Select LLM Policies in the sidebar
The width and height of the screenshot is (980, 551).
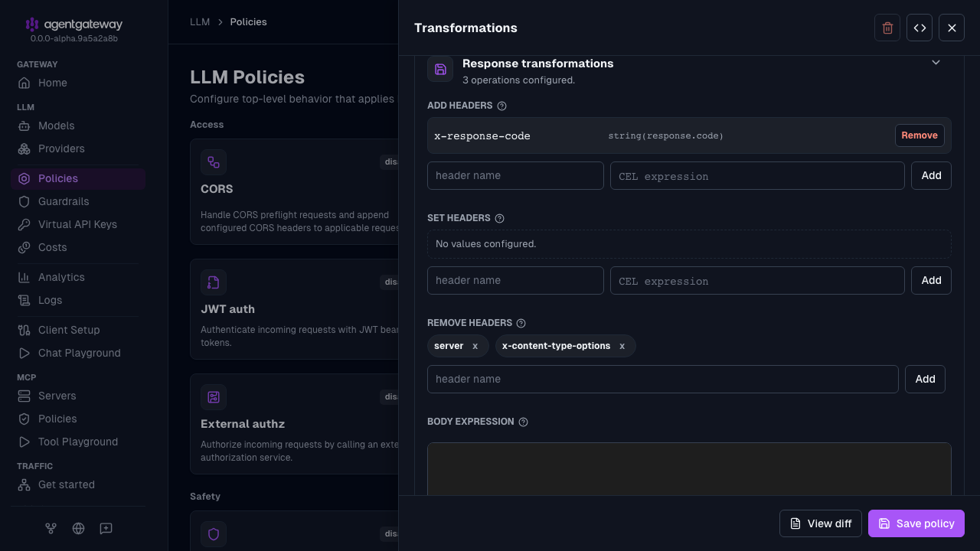tap(78, 178)
